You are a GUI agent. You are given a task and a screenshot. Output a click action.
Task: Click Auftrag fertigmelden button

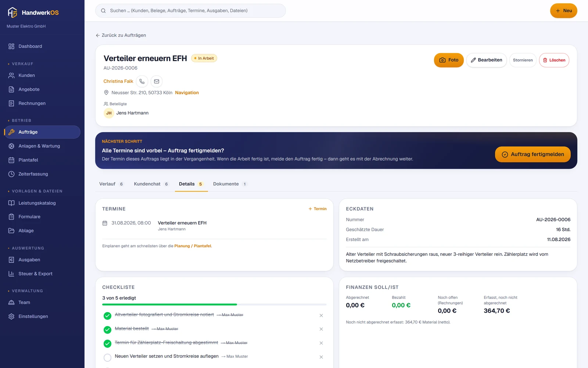coord(533,154)
